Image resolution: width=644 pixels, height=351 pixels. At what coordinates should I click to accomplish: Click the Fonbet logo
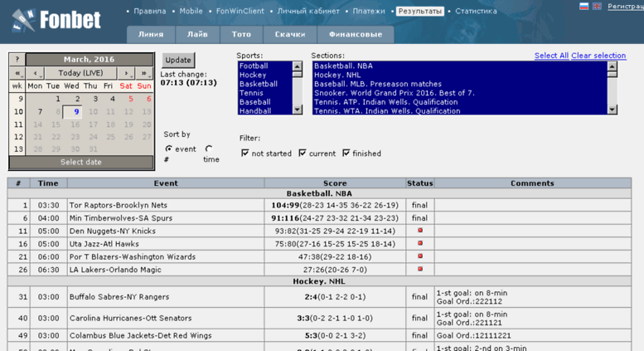click(x=56, y=21)
